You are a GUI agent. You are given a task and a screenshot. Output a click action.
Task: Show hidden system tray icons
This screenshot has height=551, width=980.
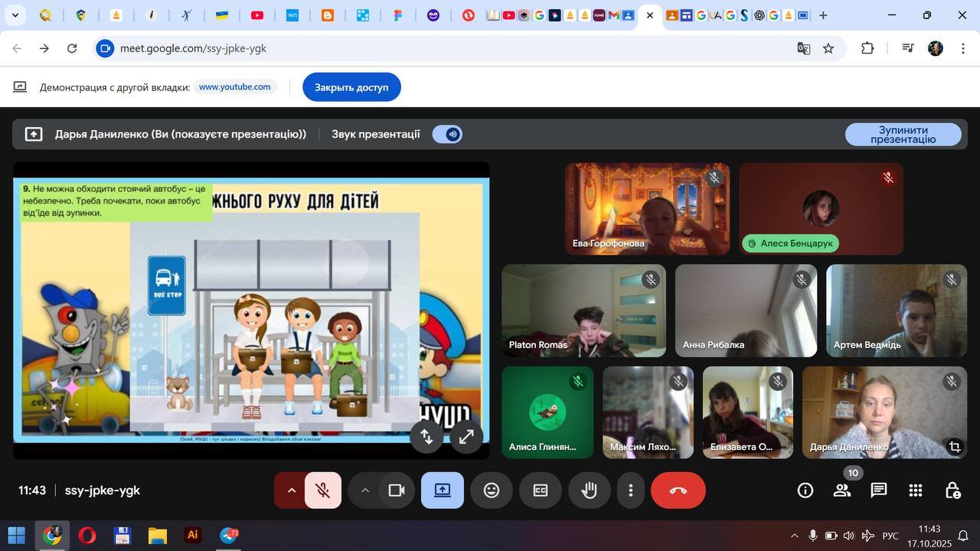point(794,536)
